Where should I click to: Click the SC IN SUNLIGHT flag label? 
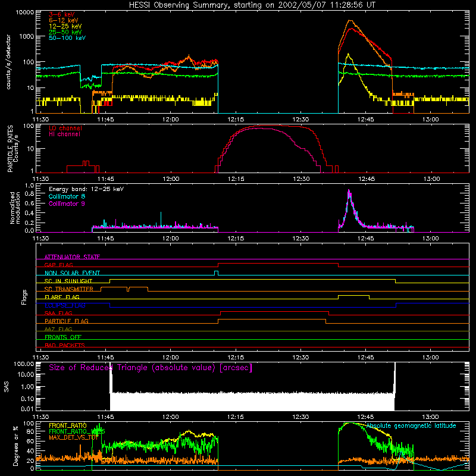pyautogui.click(x=68, y=281)
